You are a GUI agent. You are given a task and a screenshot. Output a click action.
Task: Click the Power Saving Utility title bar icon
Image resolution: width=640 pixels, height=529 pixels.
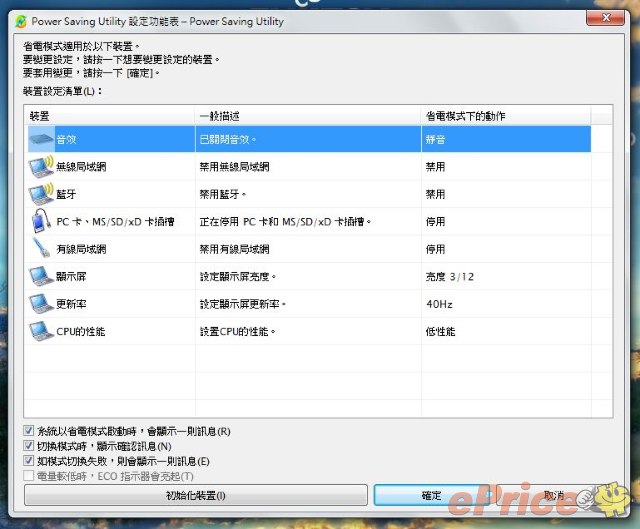click(x=21, y=21)
